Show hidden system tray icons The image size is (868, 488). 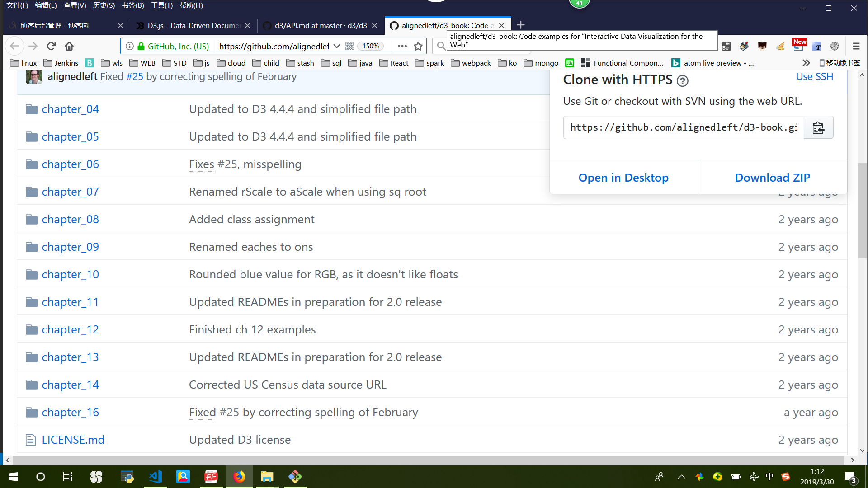681,477
